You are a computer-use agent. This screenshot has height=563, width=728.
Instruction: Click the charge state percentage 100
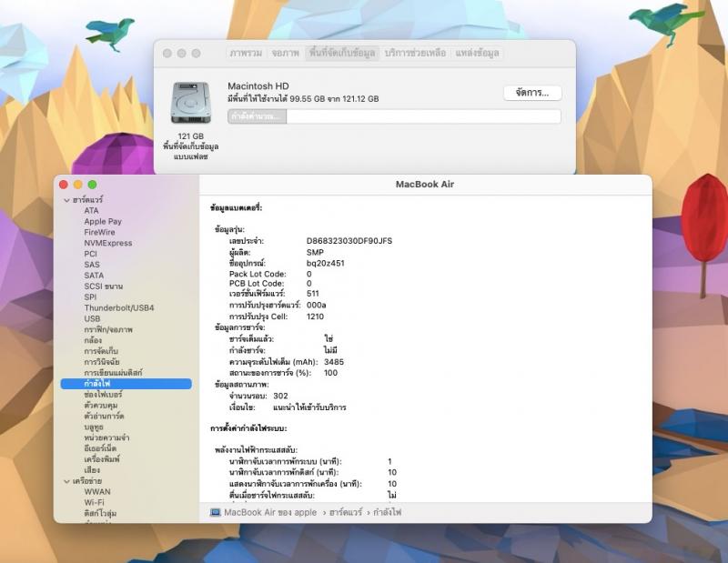tap(330, 373)
